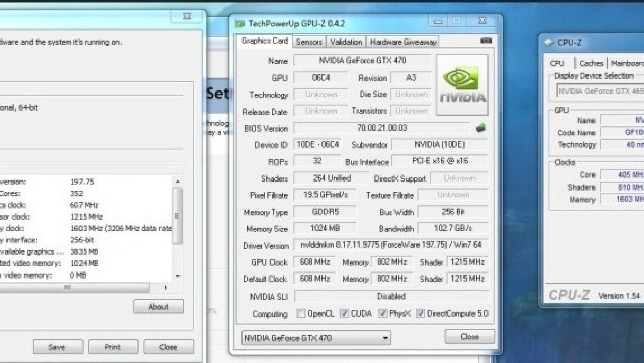
Task: Click the horizontal scrollbar thumb in left window list
Action: tap(75, 288)
